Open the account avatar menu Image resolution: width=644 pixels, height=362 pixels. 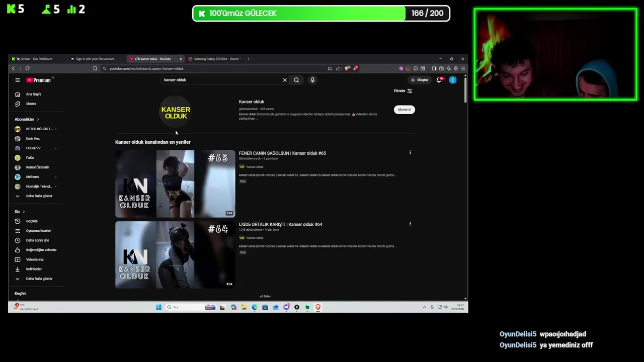(453, 80)
